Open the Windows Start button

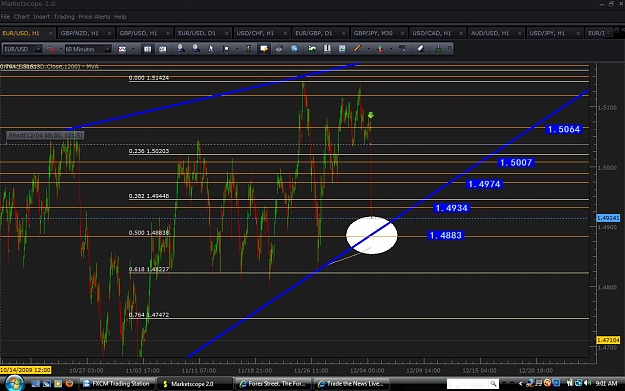(14, 383)
